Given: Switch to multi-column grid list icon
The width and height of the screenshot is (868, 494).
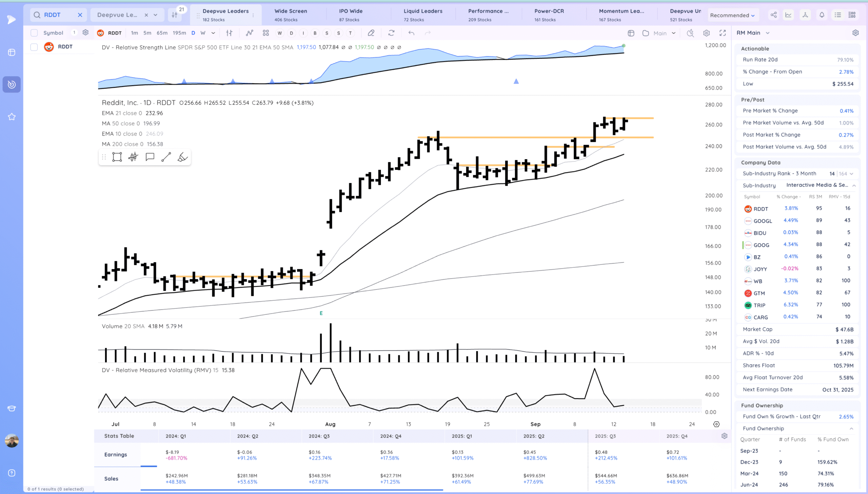Looking at the screenshot, I should tap(852, 15).
